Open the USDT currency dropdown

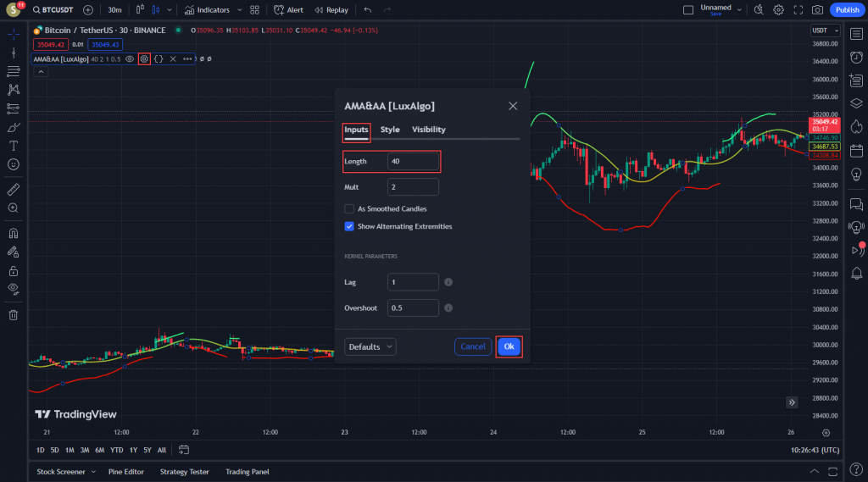pos(825,30)
